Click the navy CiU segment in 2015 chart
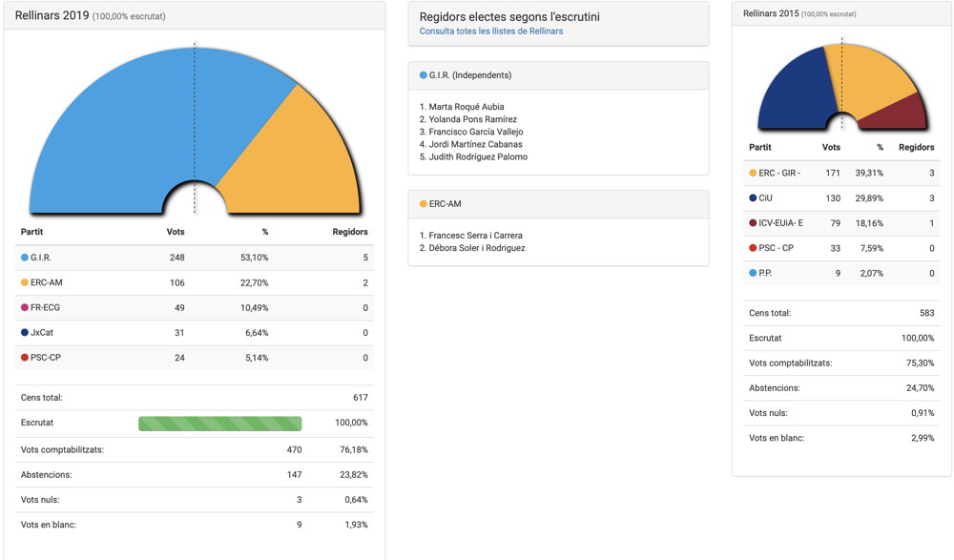 [x=787, y=91]
